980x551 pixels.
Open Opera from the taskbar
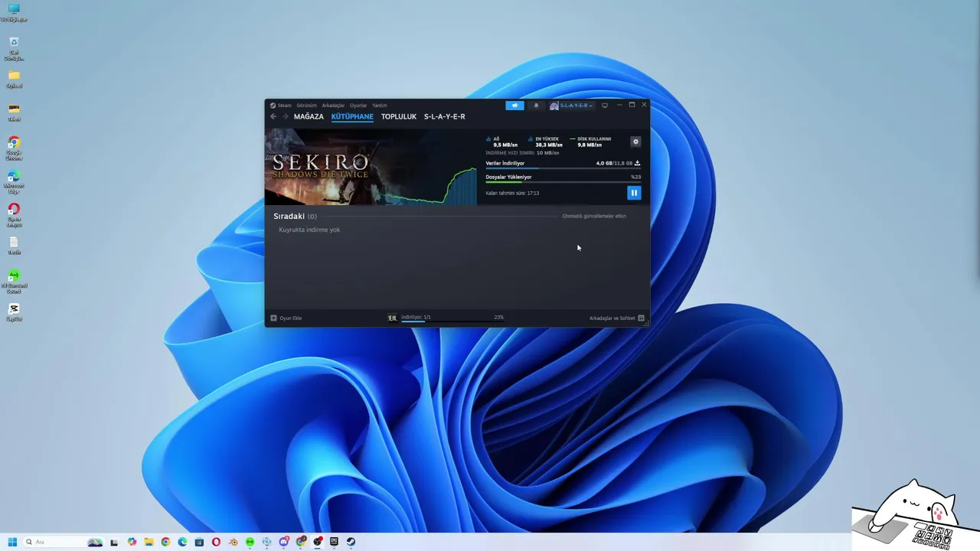pos(216,542)
